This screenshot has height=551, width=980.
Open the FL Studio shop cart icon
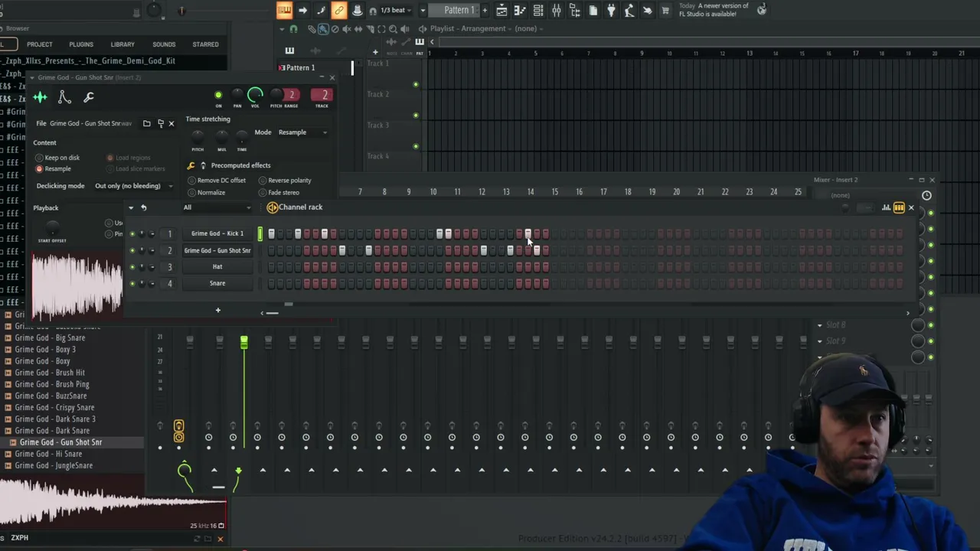click(665, 10)
